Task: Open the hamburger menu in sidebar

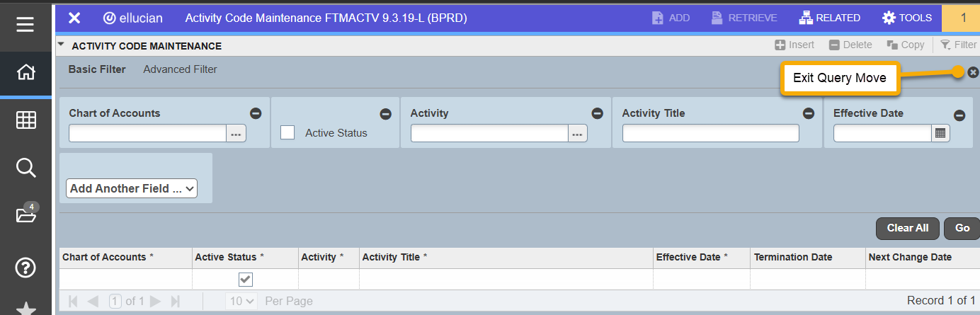Action: pos(25,25)
